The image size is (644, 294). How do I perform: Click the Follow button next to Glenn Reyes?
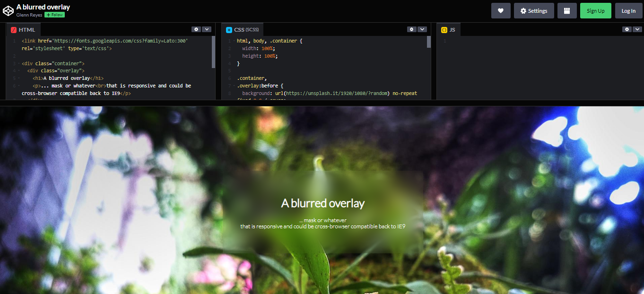point(54,15)
